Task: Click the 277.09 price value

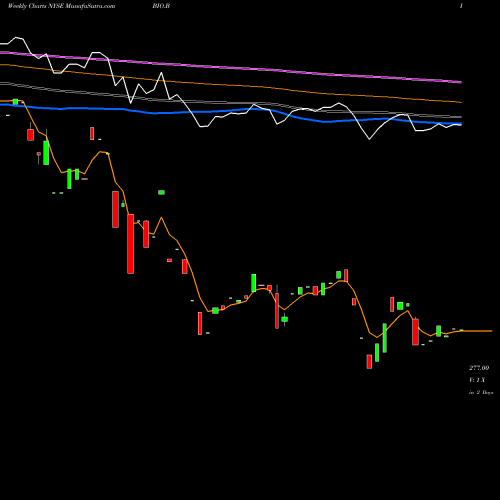Action: pyautogui.click(x=479, y=368)
